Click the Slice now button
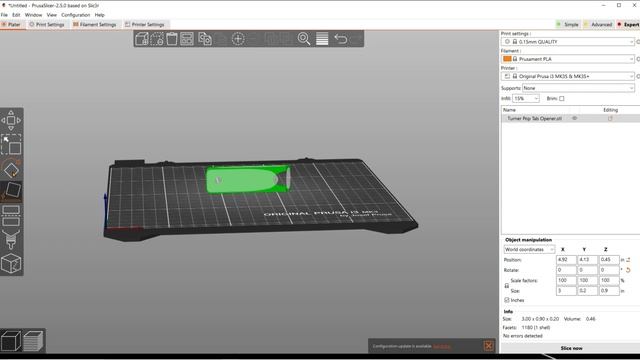 571,348
